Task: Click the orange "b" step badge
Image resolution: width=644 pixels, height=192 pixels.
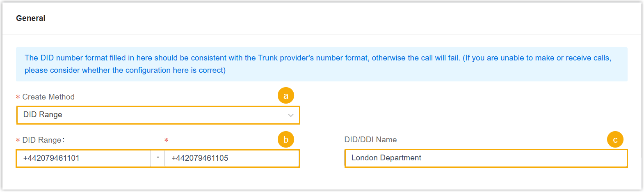Action: tap(286, 139)
